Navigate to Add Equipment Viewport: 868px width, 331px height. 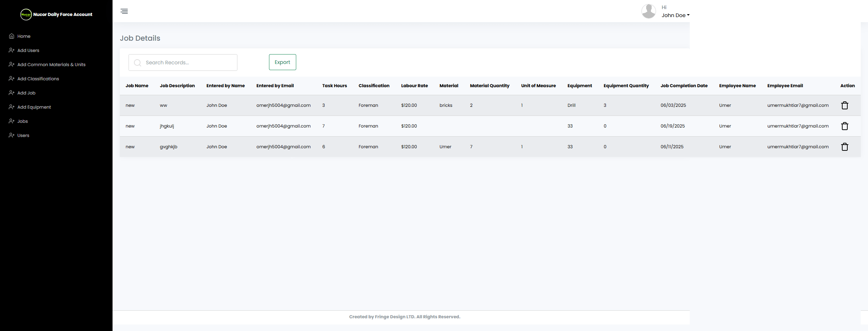point(34,107)
